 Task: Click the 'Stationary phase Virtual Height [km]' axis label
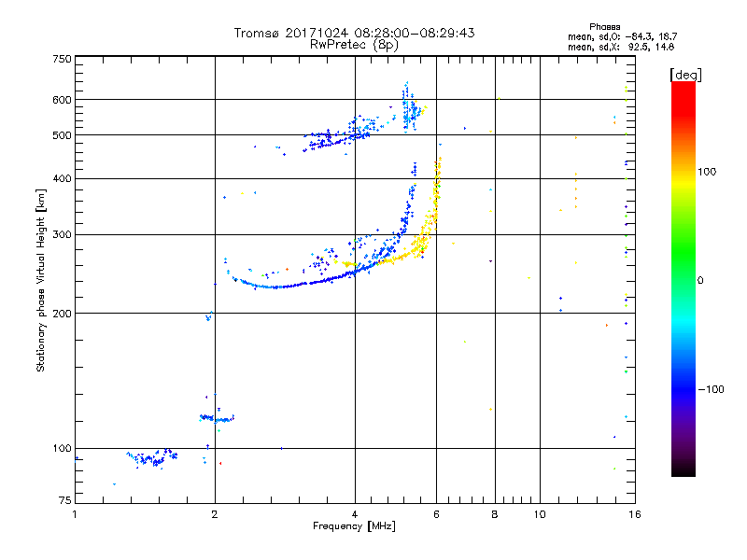(41, 281)
